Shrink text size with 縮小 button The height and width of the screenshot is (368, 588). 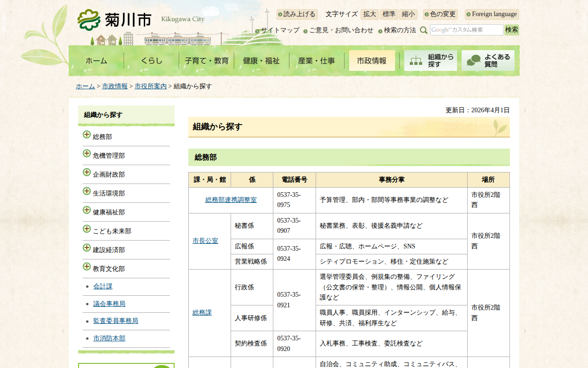[x=408, y=14]
